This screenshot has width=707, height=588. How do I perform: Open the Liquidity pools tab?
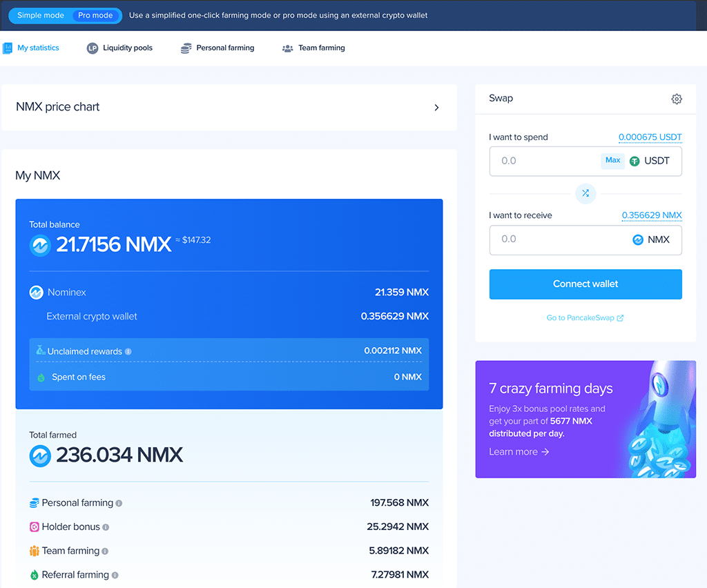point(119,48)
